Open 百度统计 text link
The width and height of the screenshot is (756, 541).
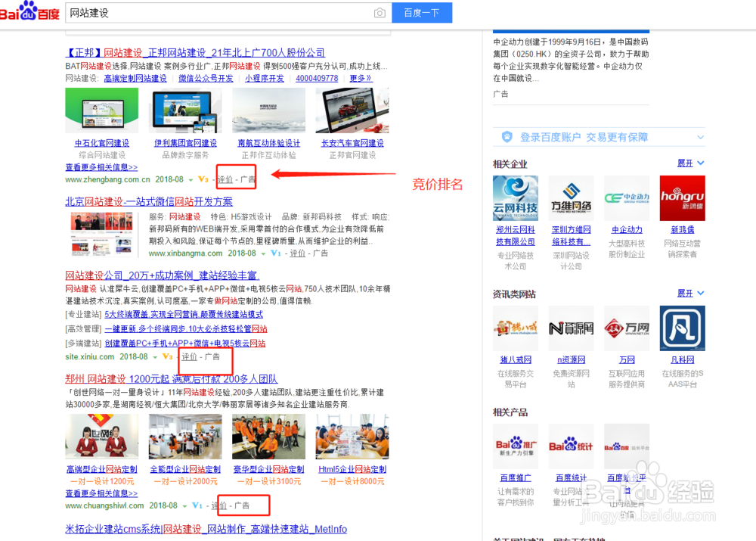(x=571, y=478)
